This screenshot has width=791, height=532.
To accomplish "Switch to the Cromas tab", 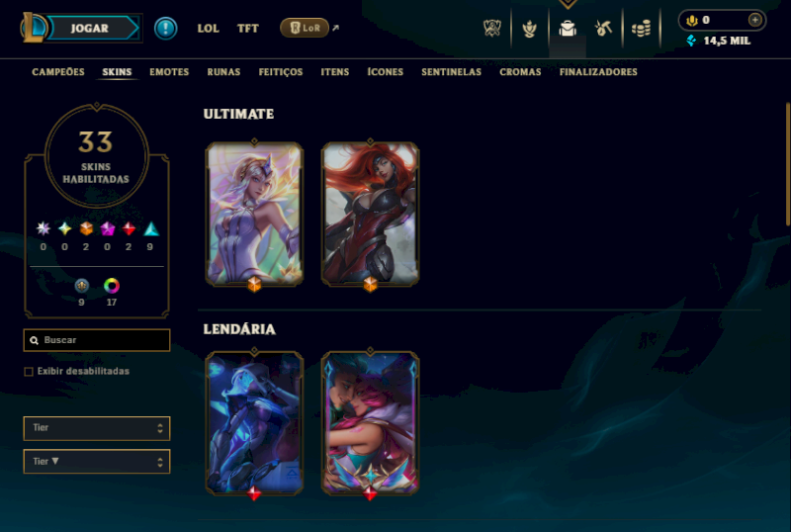I will point(520,71).
